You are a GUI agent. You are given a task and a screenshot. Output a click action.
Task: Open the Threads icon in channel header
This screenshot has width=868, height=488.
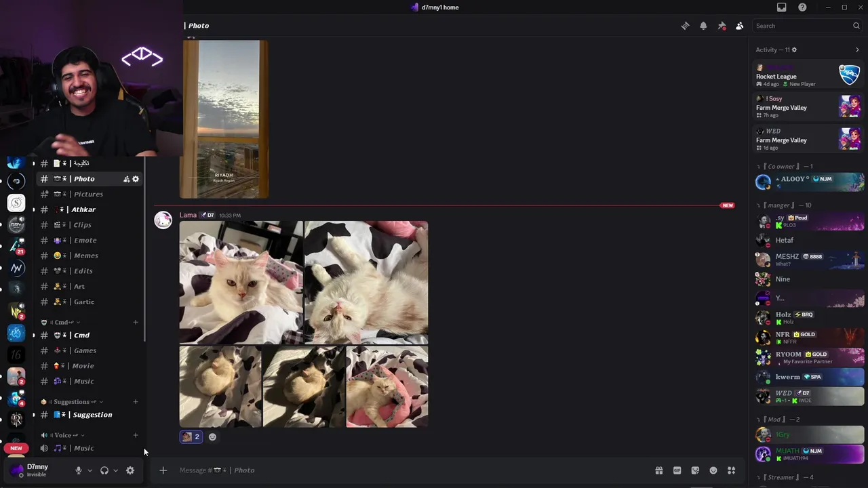click(685, 26)
